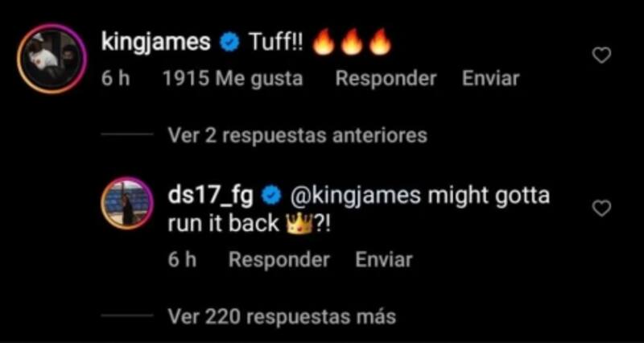This screenshot has height=343, width=644.
Task: Like the ds17_fg reply with the heart icon
Action: click(602, 209)
